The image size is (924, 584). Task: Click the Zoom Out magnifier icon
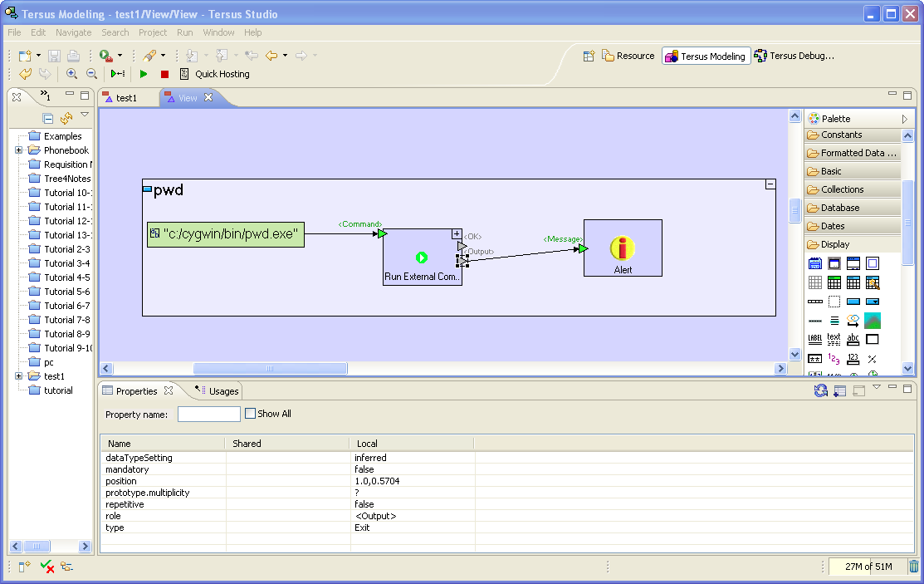pyautogui.click(x=91, y=74)
